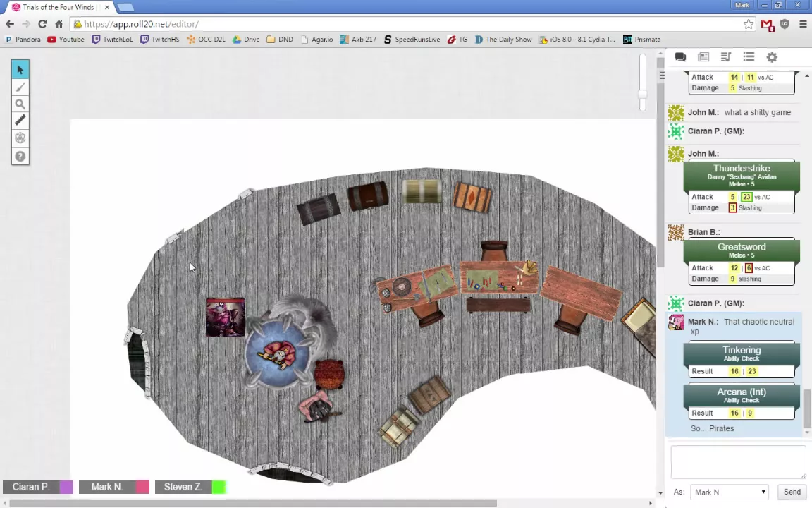Bookmark this page with the star
This screenshot has width=812, height=508.
pos(749,24)
